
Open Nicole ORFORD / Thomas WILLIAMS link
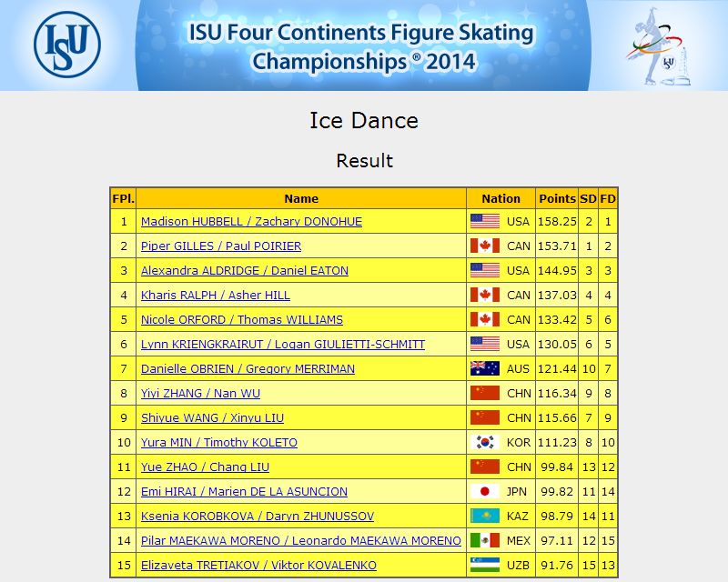pos(242,320)
